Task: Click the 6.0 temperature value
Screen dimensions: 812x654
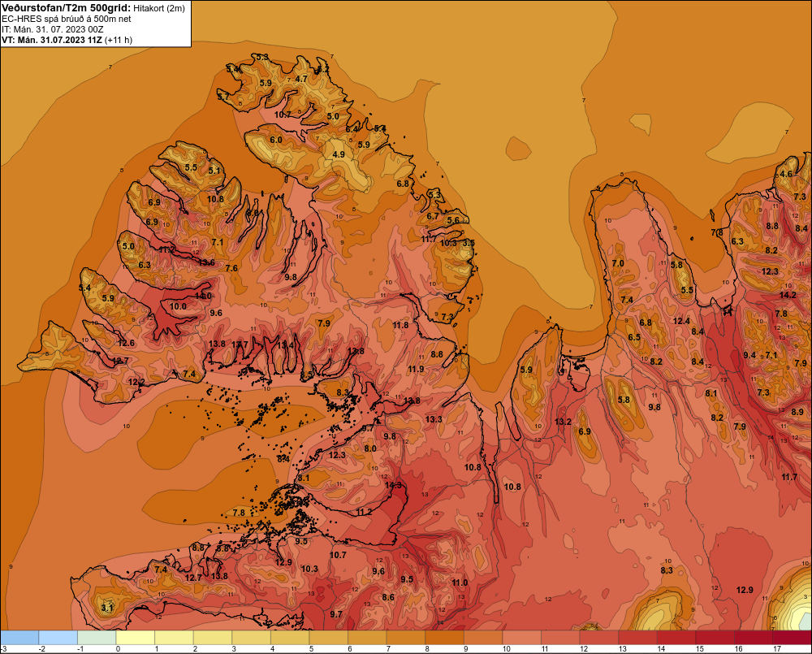Action: tap(276, 140)
